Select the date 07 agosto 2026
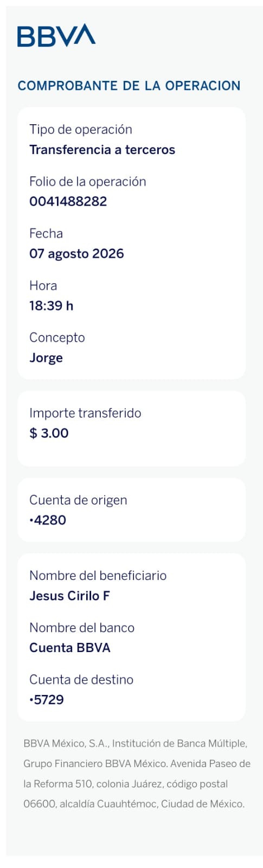263x868 pixels. (76, 254)
